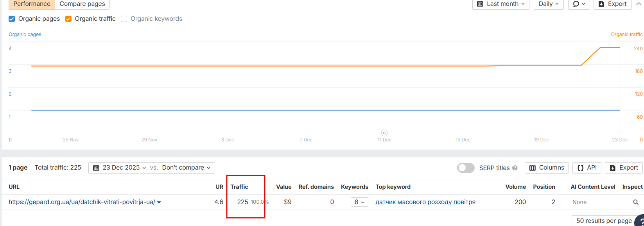Open the Daily interval dropdown
Screen dimensions: 644x226
pos(549,4)
